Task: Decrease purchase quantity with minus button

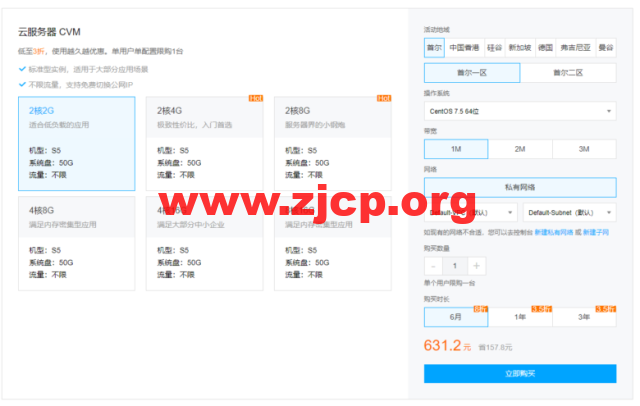Action: [x=433, y=266]
